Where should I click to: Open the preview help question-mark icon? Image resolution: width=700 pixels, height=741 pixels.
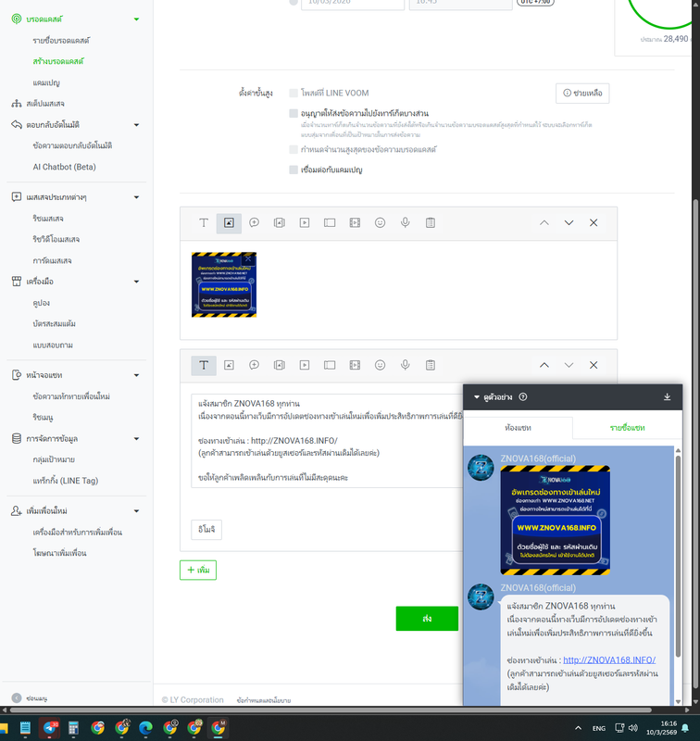(x=523, y=397)
